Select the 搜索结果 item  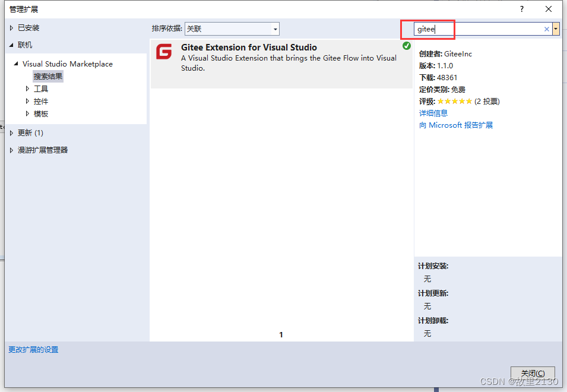coord(48,76)
